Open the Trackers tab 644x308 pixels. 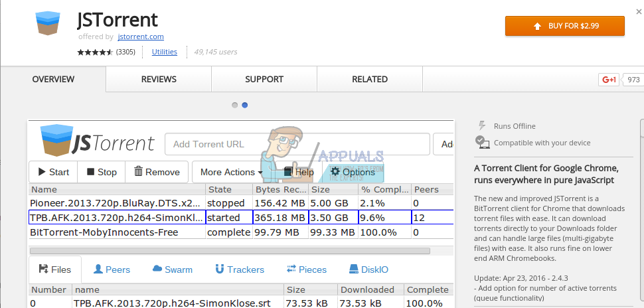click(239, 269)
